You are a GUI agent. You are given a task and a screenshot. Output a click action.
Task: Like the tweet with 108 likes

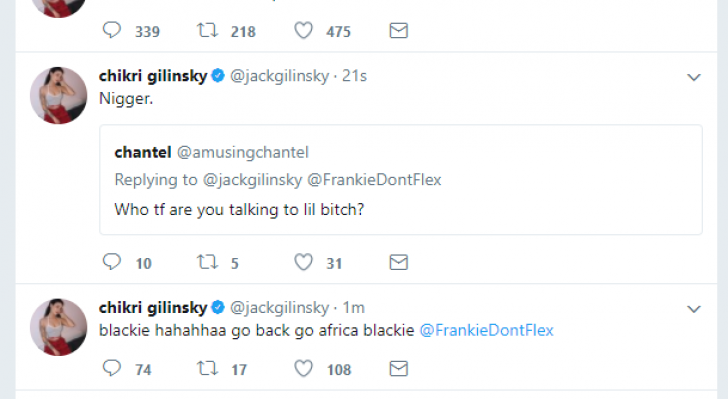303,369
